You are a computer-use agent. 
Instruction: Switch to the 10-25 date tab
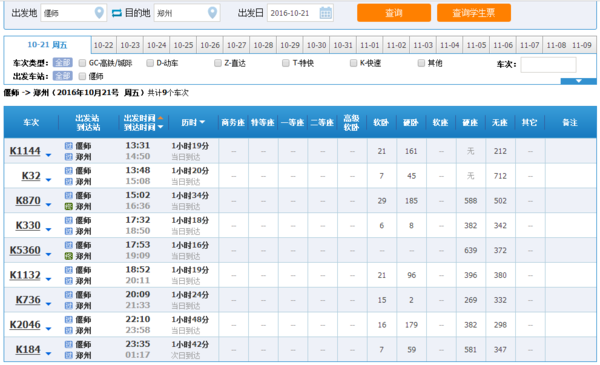(x=183, y=45)
